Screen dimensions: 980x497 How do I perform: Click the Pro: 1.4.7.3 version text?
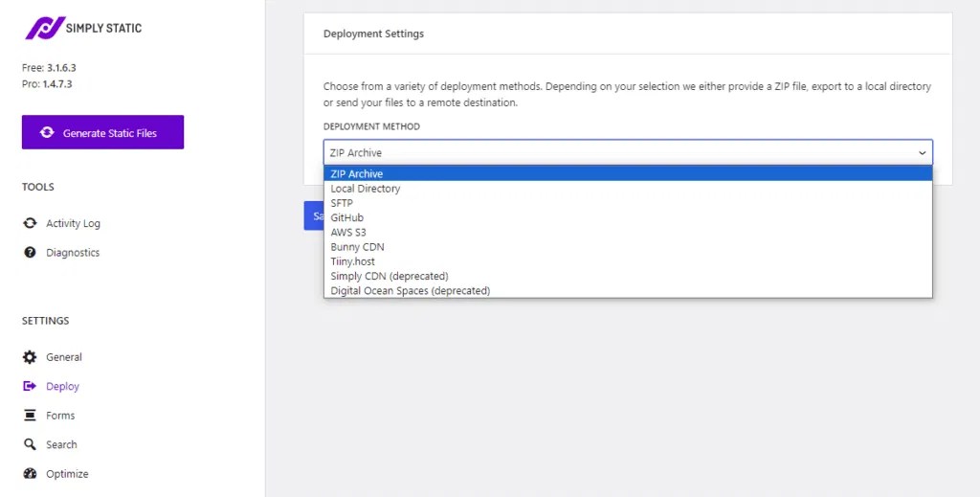point(47,83)
